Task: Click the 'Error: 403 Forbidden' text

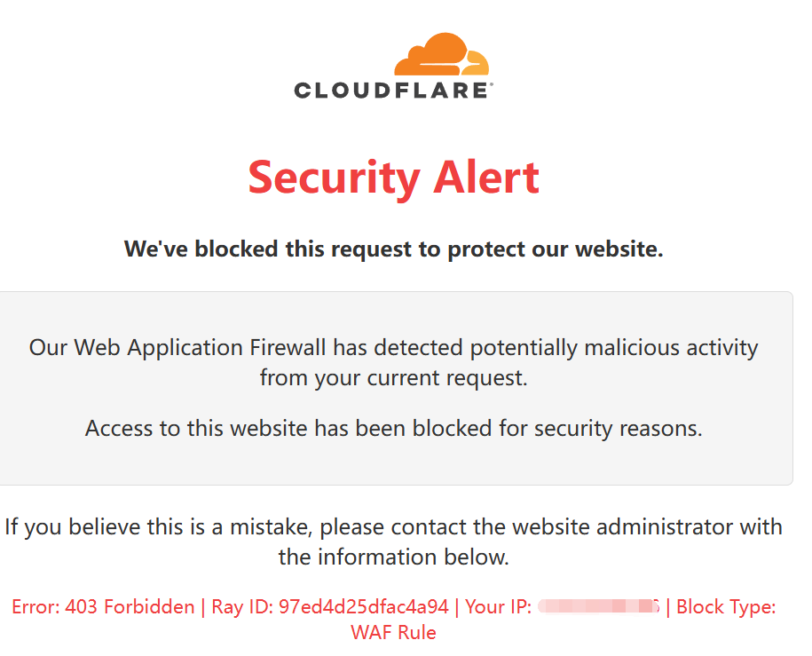Action: click(x=103, y=607)
